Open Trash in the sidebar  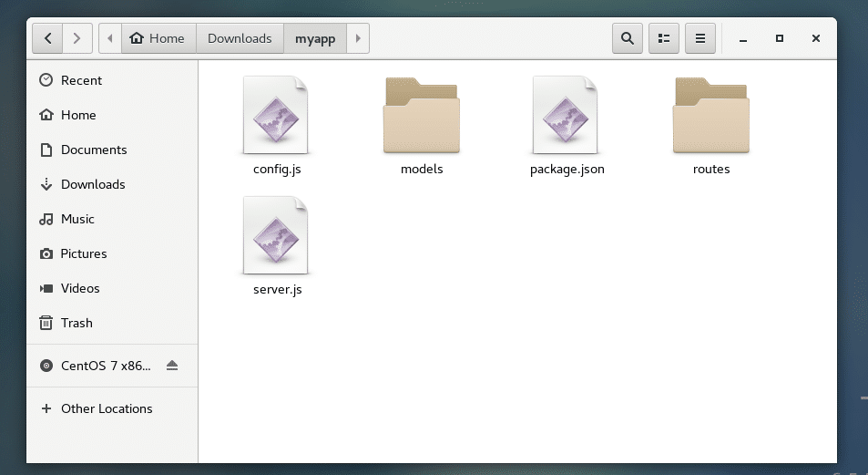(x=112, y=323)
